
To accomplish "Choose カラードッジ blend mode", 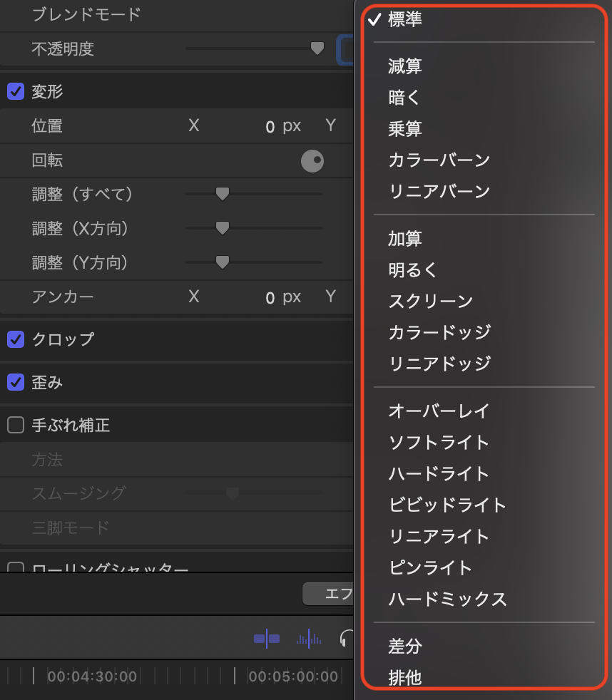I will (439, 332).
